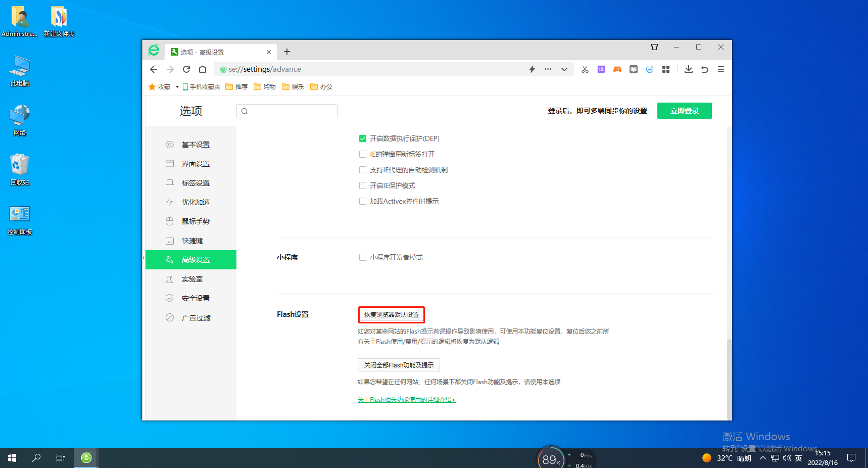This screenshot has width=868, height=468.
Task: Expand the address bar dropdown chevron
Action: [x=564, y=69]
